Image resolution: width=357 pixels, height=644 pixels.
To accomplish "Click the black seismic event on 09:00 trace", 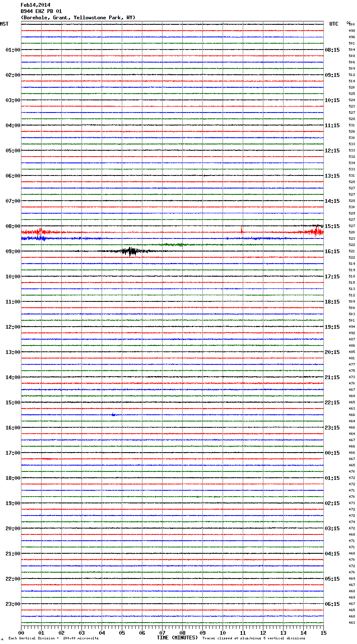I will (131, 251).
